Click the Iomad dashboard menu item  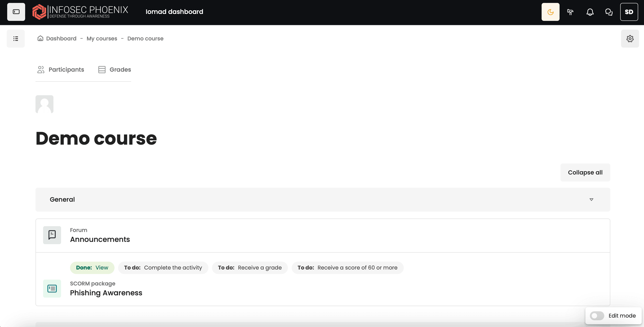pyautogui.click(x=174, y=12)
